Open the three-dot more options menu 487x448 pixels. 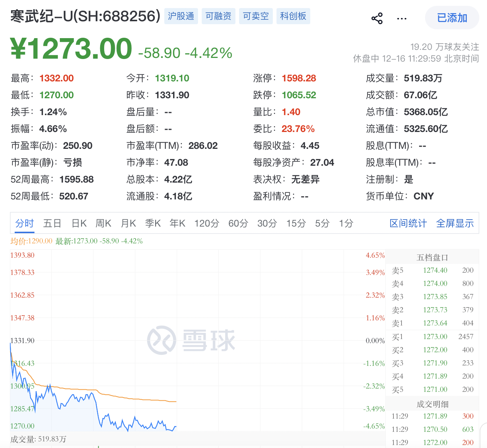click(402, 18)
